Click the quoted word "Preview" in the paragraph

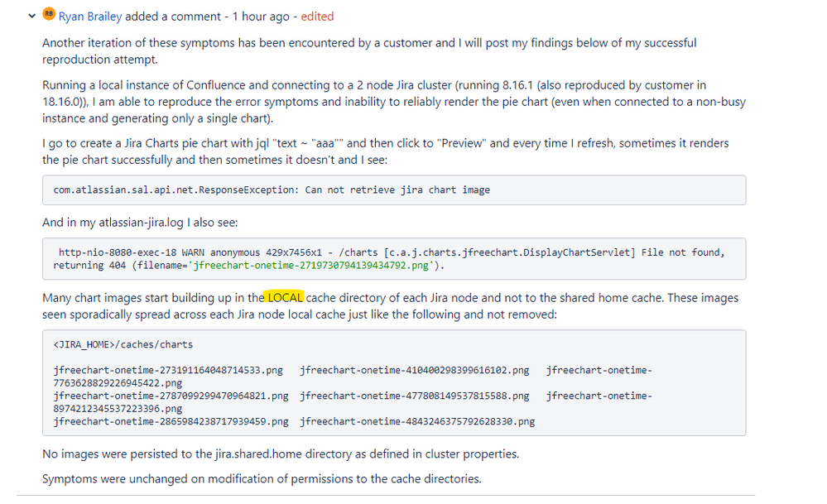click(462, 143)
